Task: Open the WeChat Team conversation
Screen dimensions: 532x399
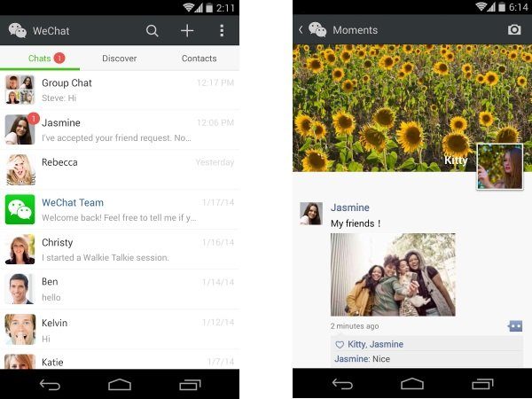Action: 120,209
